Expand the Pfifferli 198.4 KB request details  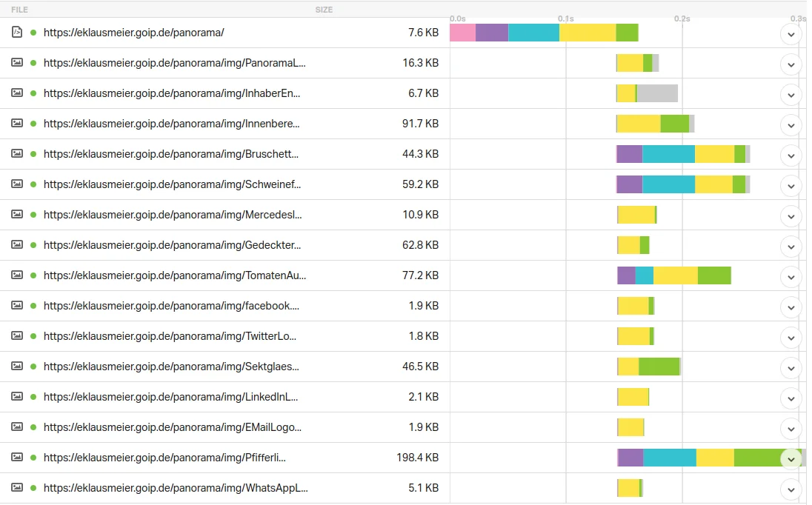791,459
